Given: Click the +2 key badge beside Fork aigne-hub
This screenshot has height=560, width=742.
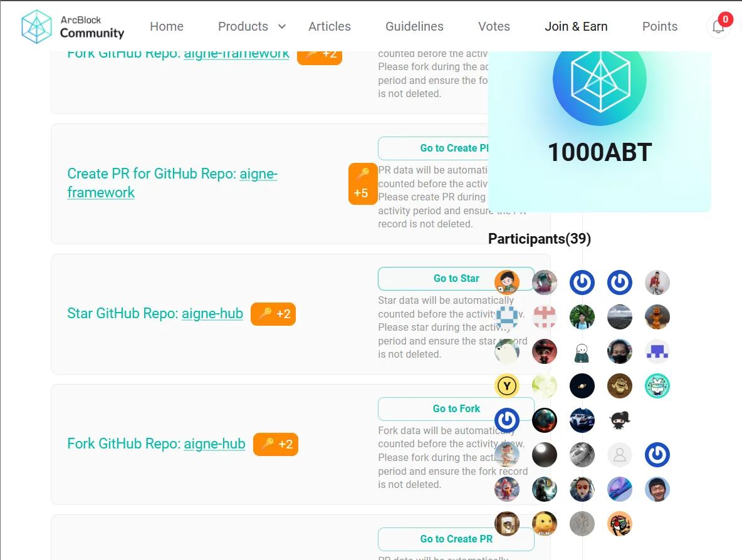Looking at the screenshot, I should pos(275,444).
